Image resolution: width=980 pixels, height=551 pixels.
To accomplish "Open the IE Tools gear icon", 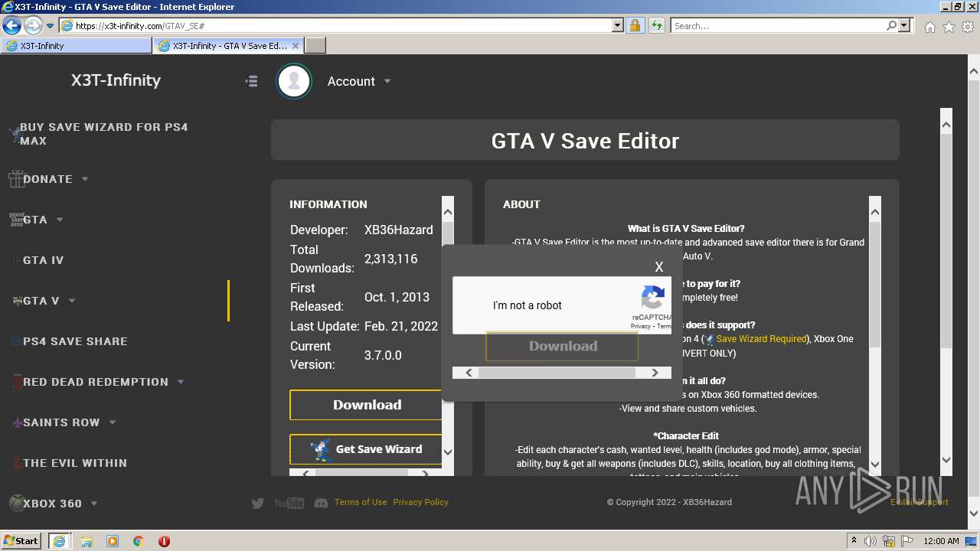I will [968, 27].
